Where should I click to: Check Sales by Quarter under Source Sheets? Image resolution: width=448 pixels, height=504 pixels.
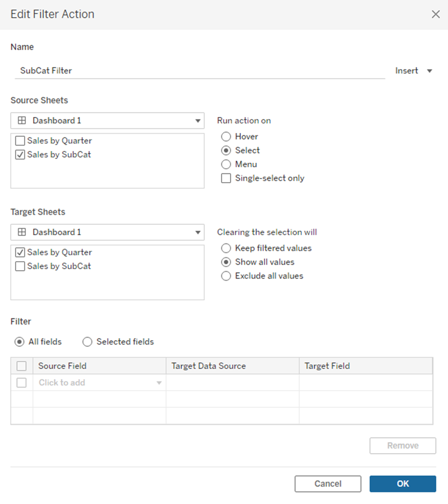point(20,140)
